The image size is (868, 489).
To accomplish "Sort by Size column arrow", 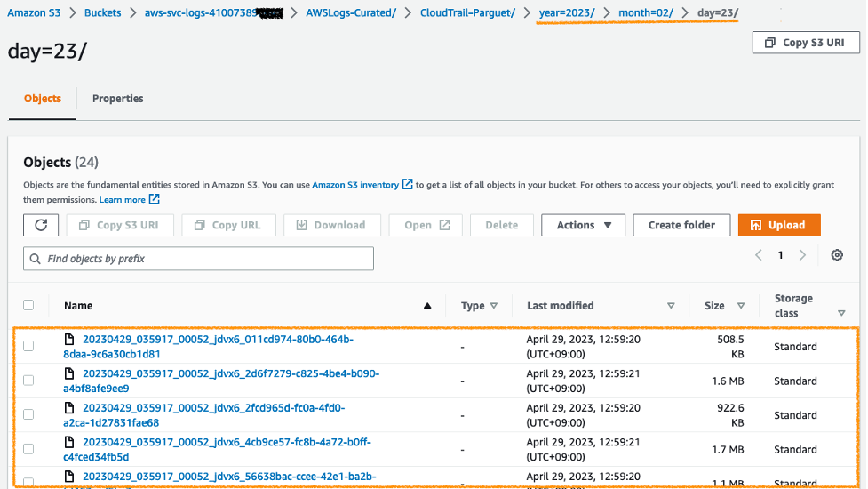I will 741,306.
